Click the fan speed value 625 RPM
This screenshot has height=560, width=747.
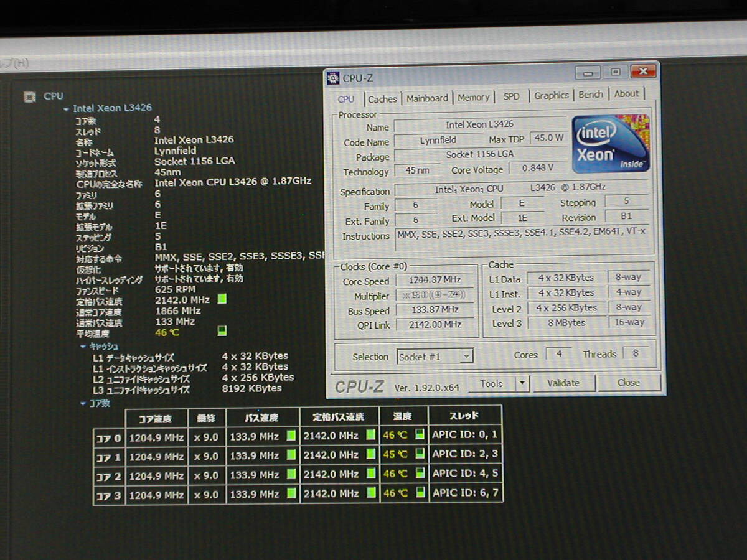(x=175, y=289)
